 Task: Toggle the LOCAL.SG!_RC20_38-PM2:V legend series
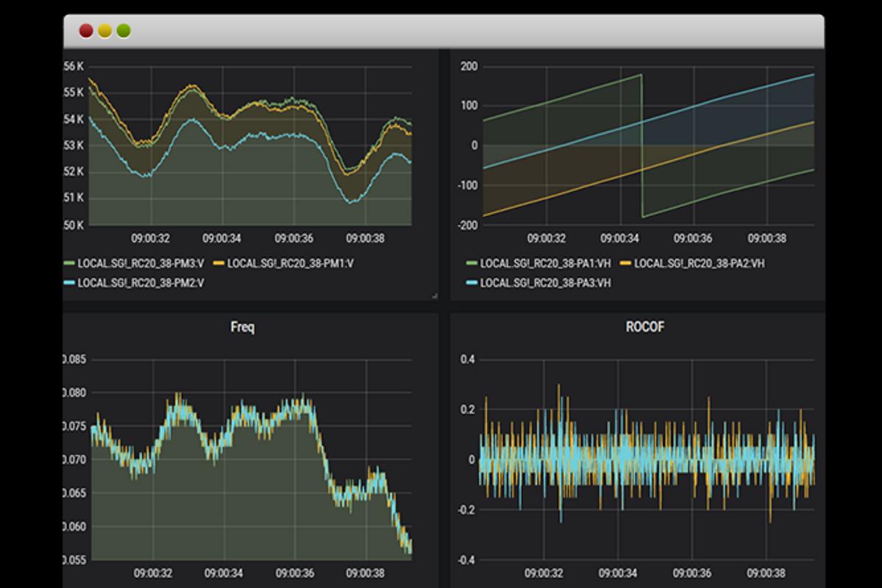140,282
